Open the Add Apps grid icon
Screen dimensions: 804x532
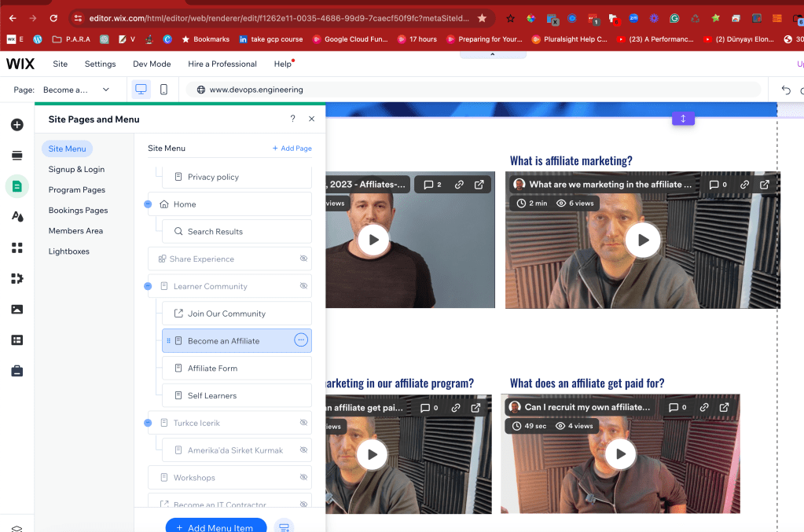(17, 248)
